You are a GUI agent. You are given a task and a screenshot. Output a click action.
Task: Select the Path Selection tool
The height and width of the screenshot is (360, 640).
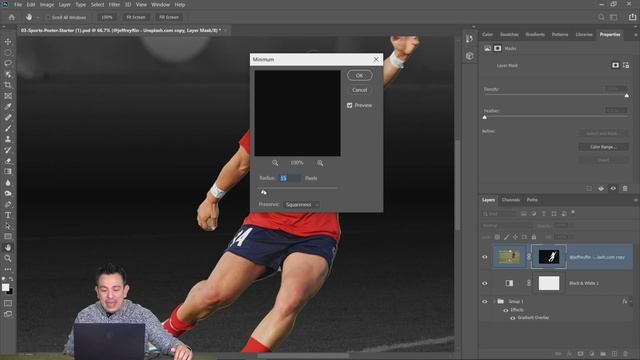[8, 226]
